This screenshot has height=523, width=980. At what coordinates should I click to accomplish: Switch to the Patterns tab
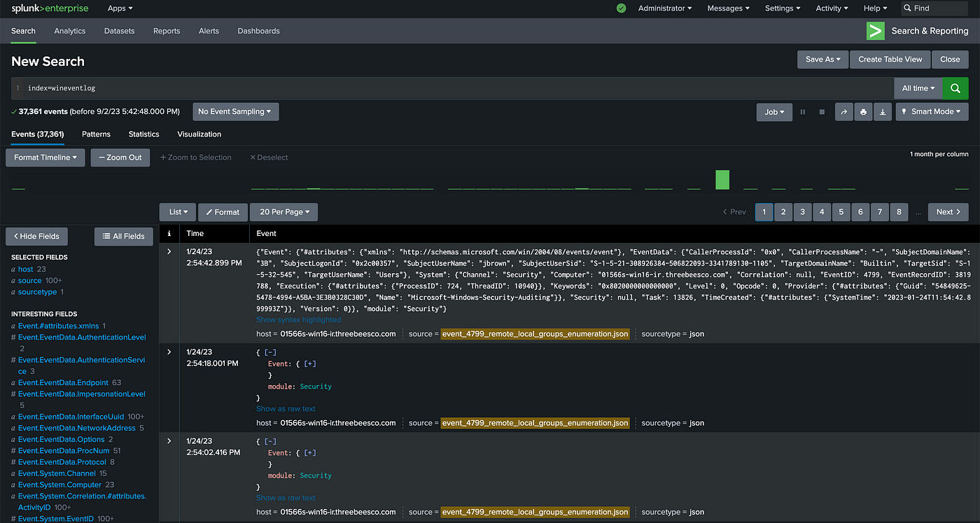pos(96,134)
